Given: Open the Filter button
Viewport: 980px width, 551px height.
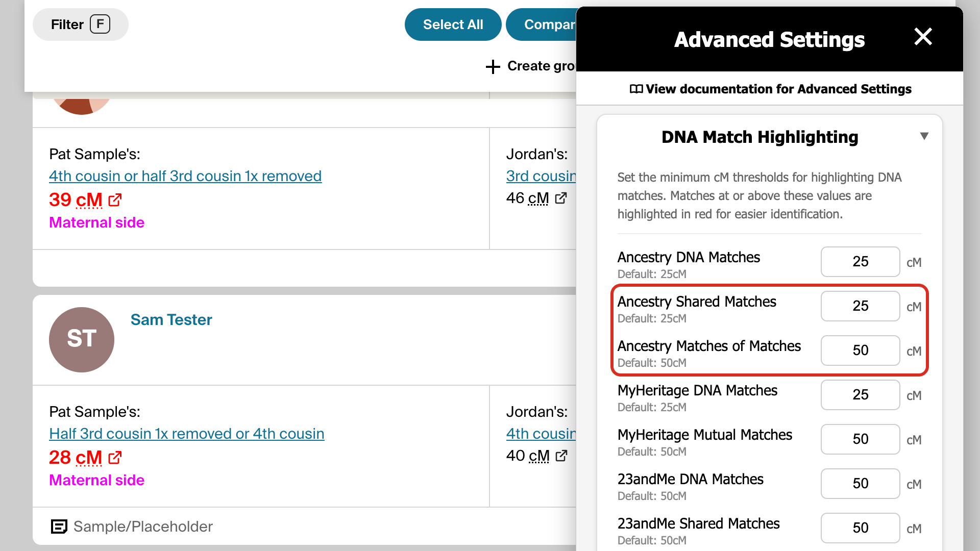Looking at the screenshot, I should click(x=81, y=24).
